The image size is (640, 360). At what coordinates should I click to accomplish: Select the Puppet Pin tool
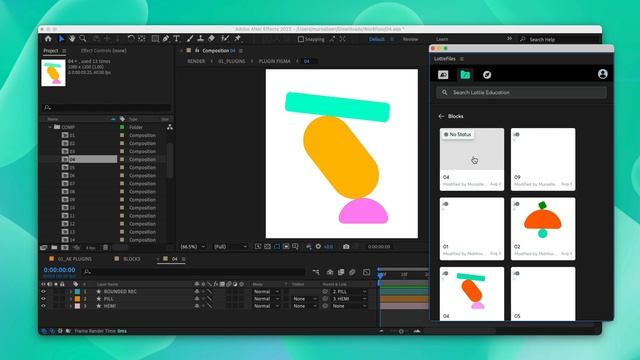pos(237,39)
